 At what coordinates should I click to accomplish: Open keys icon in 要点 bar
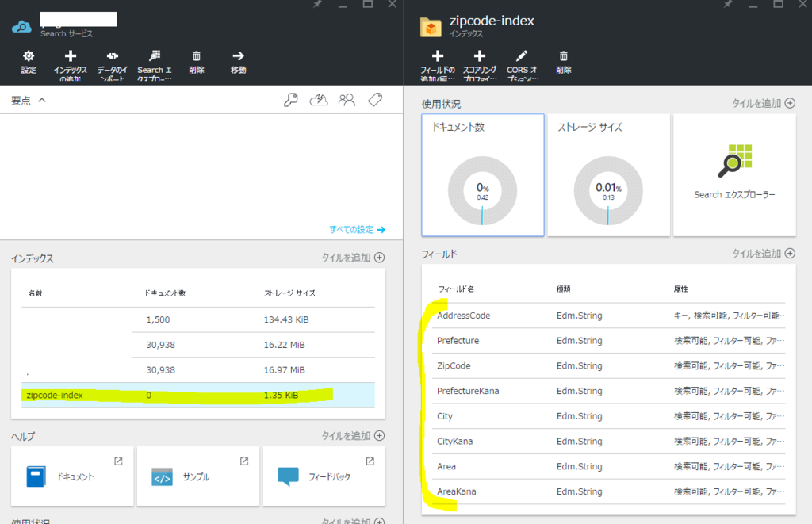pos(291,99)
